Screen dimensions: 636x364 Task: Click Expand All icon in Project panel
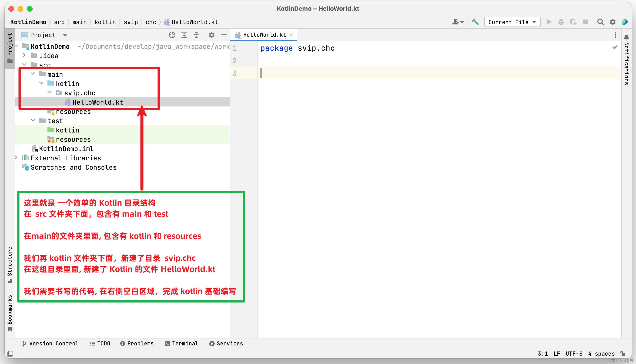point(184,35)
